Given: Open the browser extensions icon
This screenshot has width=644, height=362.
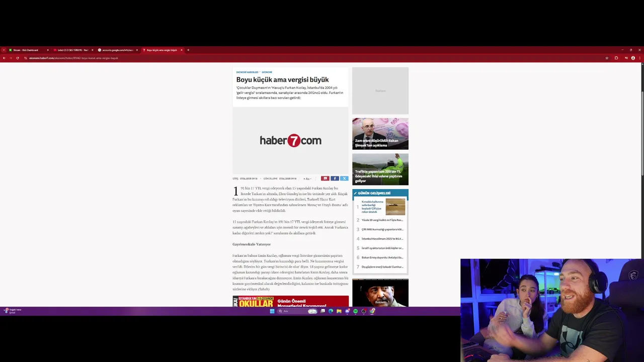Looking at the screenshot, I should (x=616, y=58).
